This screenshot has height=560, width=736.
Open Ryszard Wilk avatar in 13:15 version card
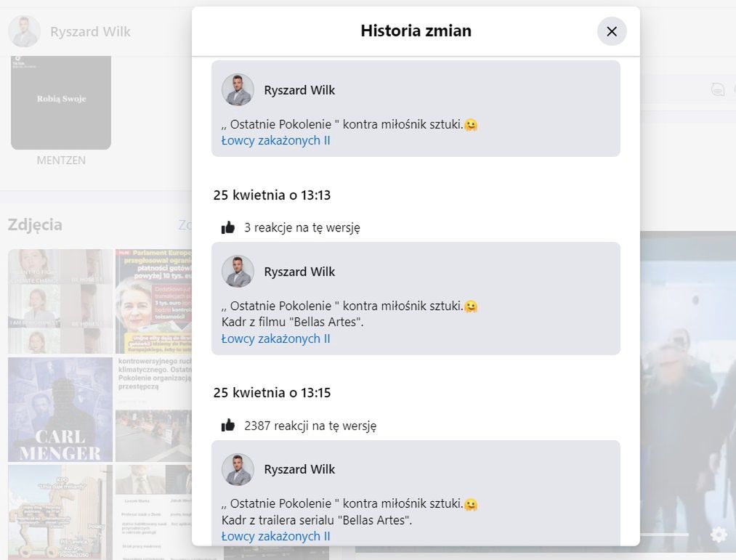click(238, 469)
